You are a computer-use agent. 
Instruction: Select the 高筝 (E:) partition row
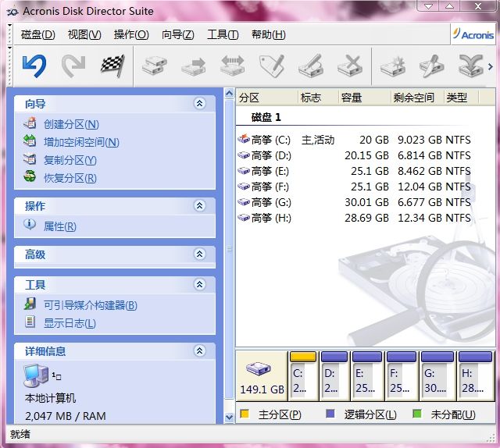354,171
